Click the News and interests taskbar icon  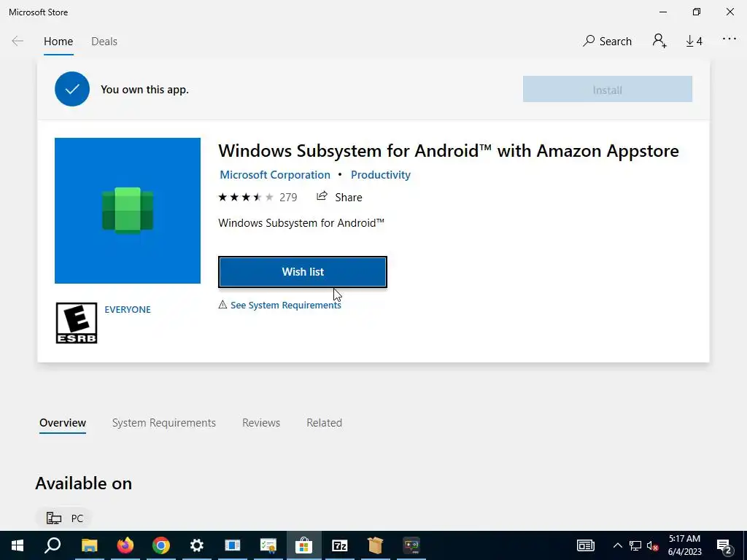click(586, 545)
